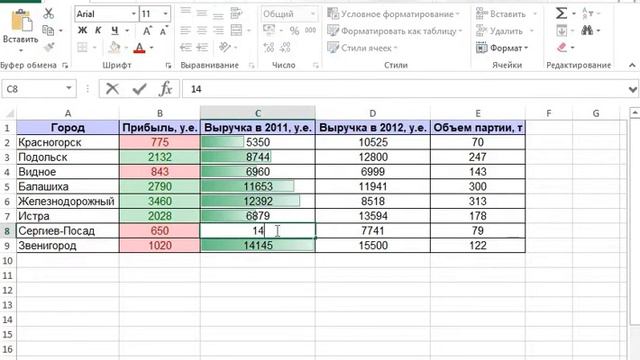Collapse the ribbon with the chevron arrow

(632, 65)
